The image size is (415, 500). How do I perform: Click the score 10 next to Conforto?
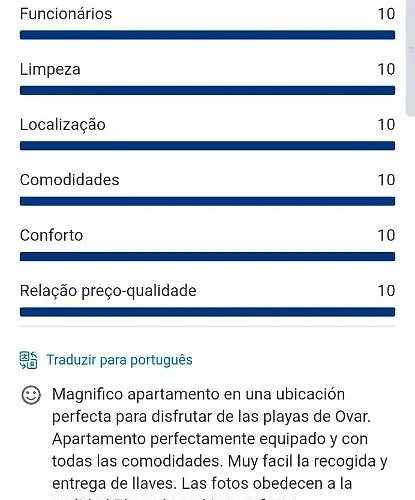(386, 235)
